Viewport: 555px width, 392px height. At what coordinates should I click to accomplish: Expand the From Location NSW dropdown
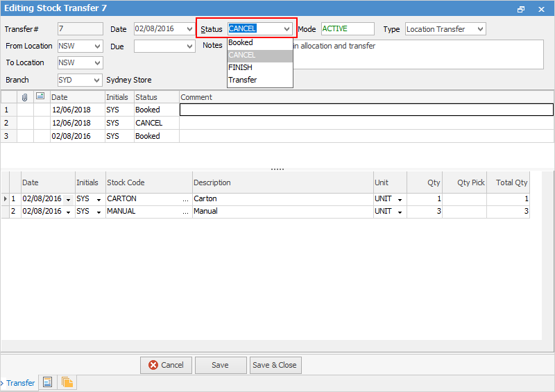click(96, 46)
